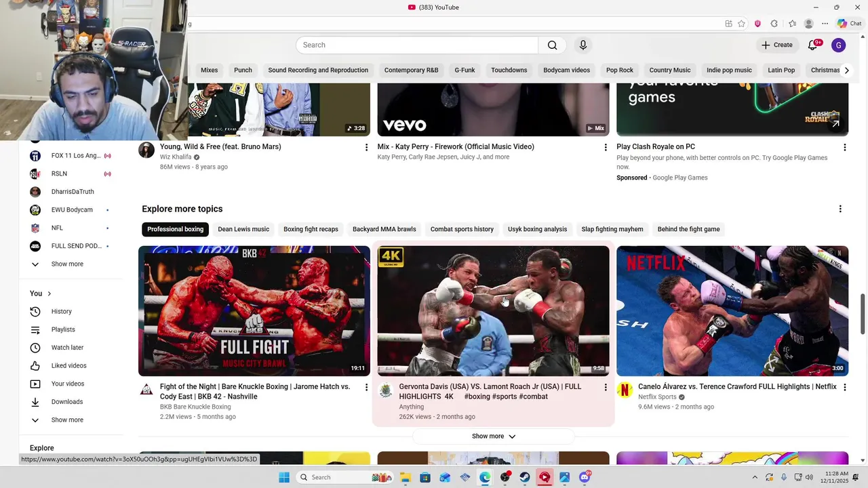The image size is (868, 488).
Task: Open Explore more topics section menu
Action: pyautogui.click(x=840, y=209)
